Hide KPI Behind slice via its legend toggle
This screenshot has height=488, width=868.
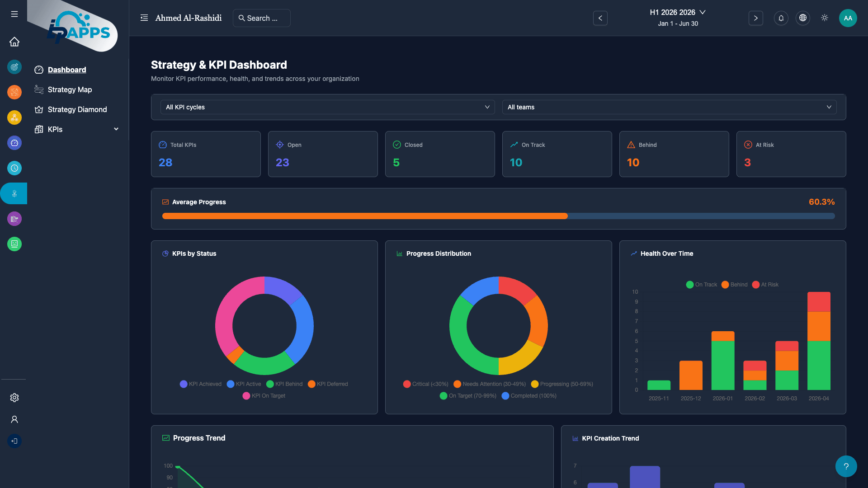284,384
